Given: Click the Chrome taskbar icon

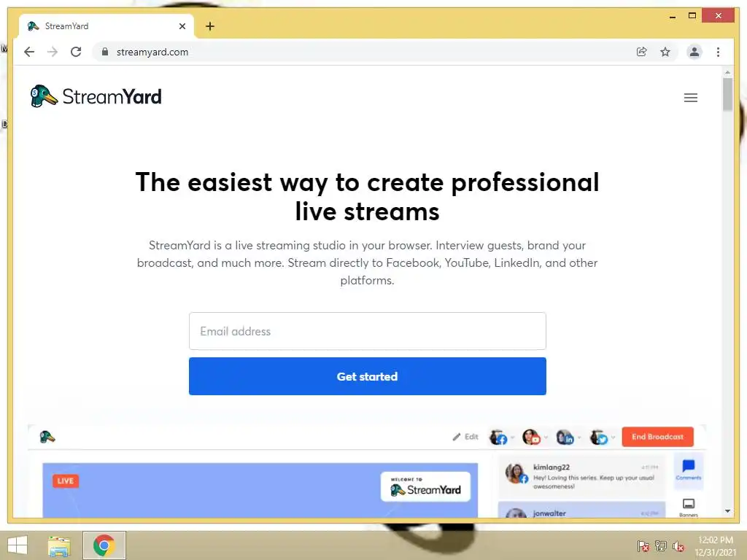Looking at the screenshot, I should tap(104, 545).
